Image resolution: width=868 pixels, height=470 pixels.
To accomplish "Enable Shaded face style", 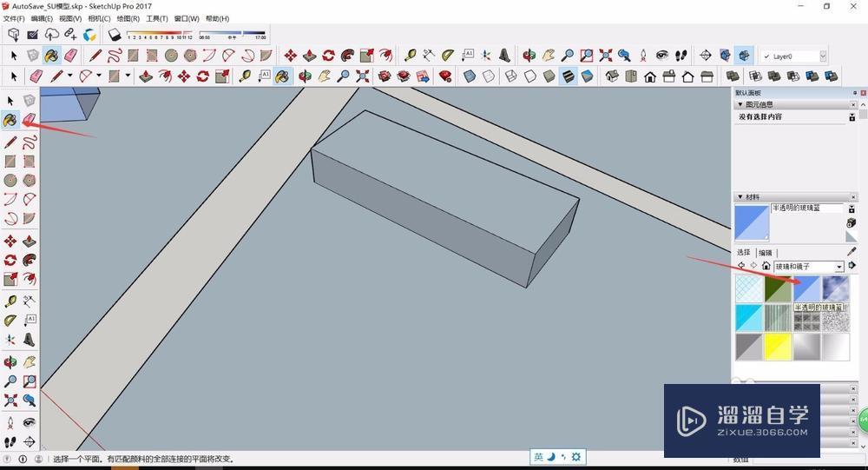I will (x=549, y=76).
